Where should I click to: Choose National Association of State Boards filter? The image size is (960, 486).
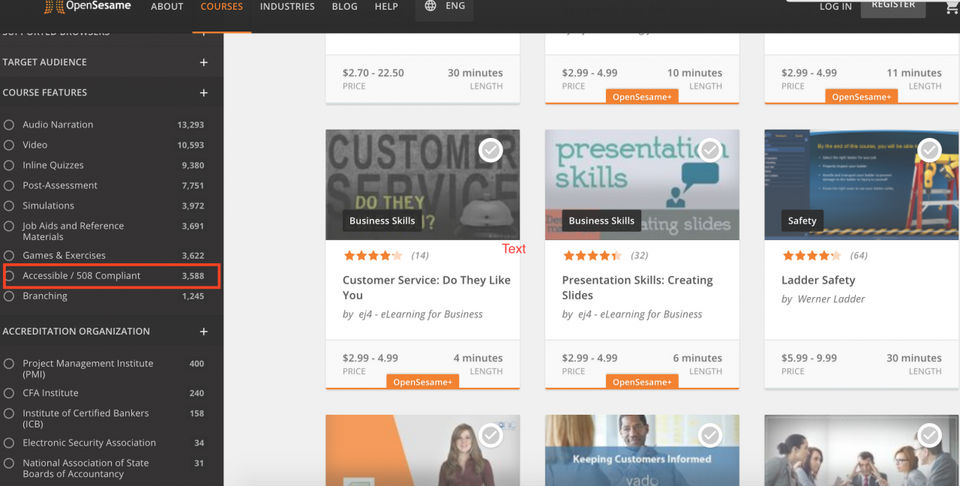coord(9,463)
